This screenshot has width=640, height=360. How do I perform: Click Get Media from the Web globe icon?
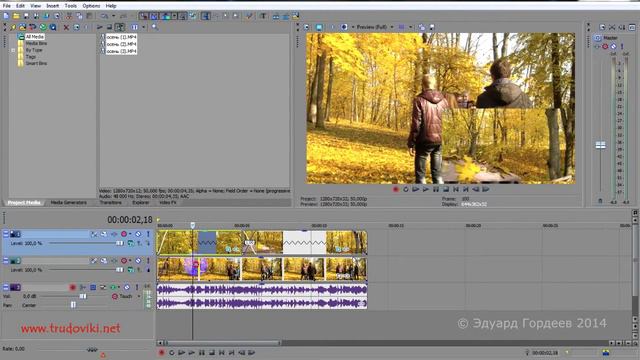(x=53, y=27)
